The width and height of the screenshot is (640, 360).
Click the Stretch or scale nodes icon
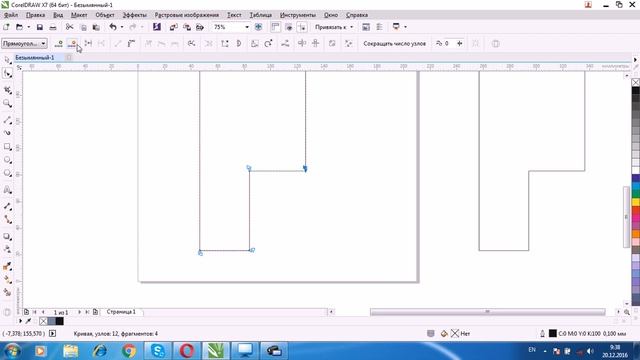(x=254, y=43)
